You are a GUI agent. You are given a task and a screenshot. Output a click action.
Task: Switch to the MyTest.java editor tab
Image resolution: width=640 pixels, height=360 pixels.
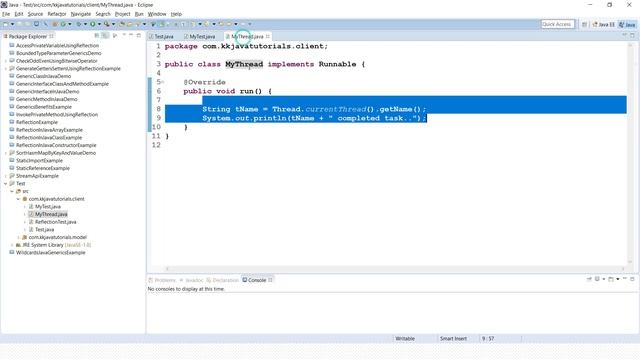(200, 36)
